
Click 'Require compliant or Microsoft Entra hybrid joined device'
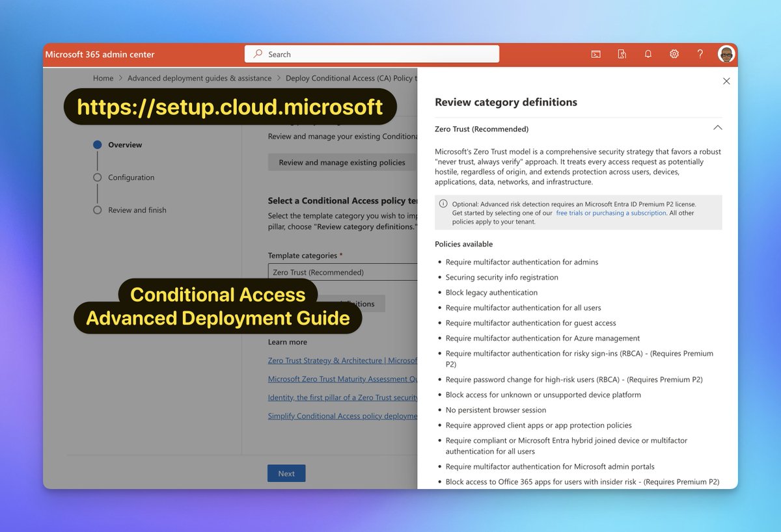[x=566, y=446]
